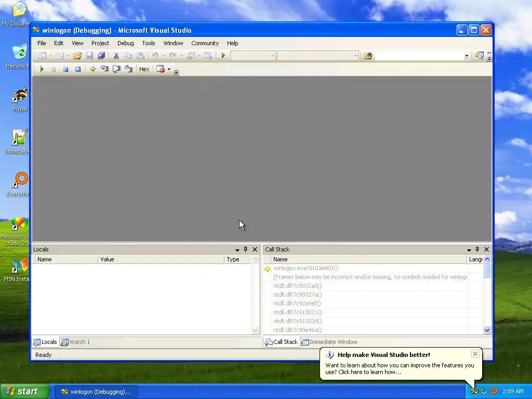Screen dimensions: 532x399
Task: Click the Save All icon
Action: [101, 56]
